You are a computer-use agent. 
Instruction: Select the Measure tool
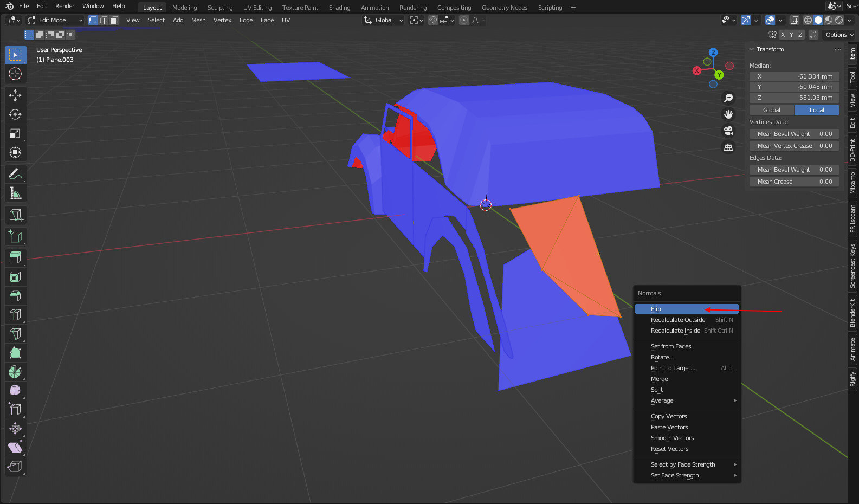(15, 193)
